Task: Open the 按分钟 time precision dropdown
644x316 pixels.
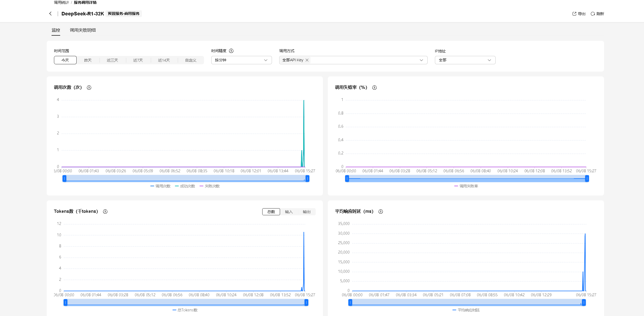Action: pyautogui.click(x=241, y=60)
